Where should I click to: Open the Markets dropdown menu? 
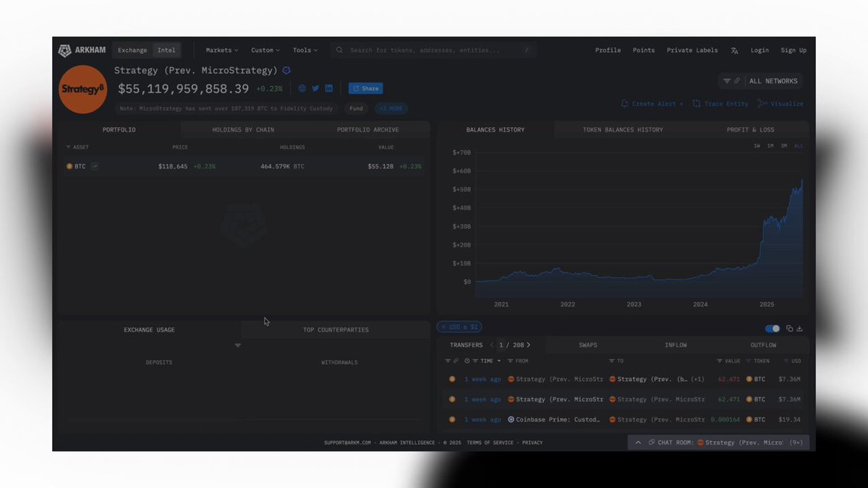[222, 51]
